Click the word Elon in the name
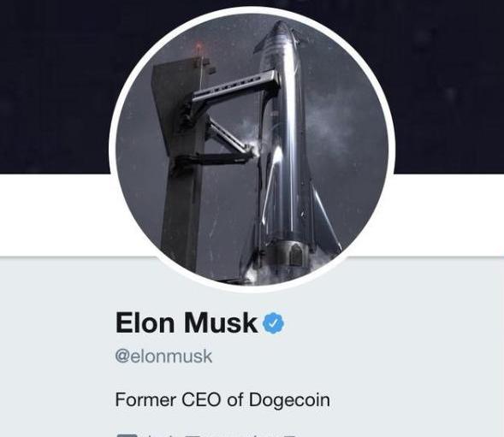504x437 pixels. tap(145, 322)
